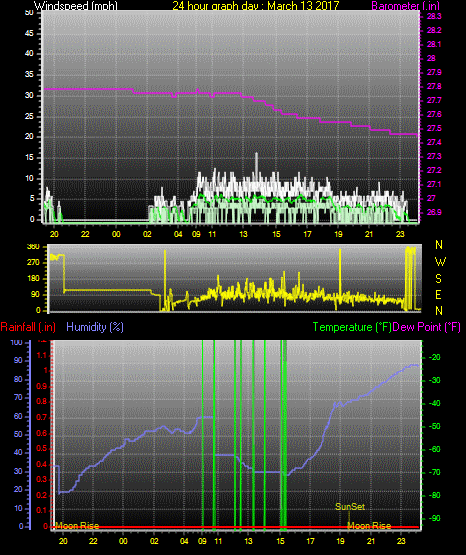This screenshot has height=555, width=466.
Task: Click the 27.9 barometer scale value
Action: click(434, 72)
